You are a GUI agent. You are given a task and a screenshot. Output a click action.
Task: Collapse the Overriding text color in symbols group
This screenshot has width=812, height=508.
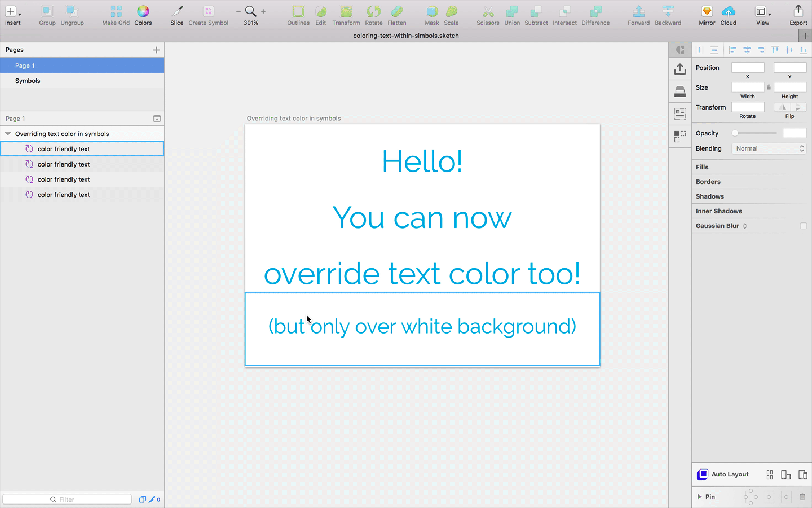pyautogui.click(x=7, y=134)
